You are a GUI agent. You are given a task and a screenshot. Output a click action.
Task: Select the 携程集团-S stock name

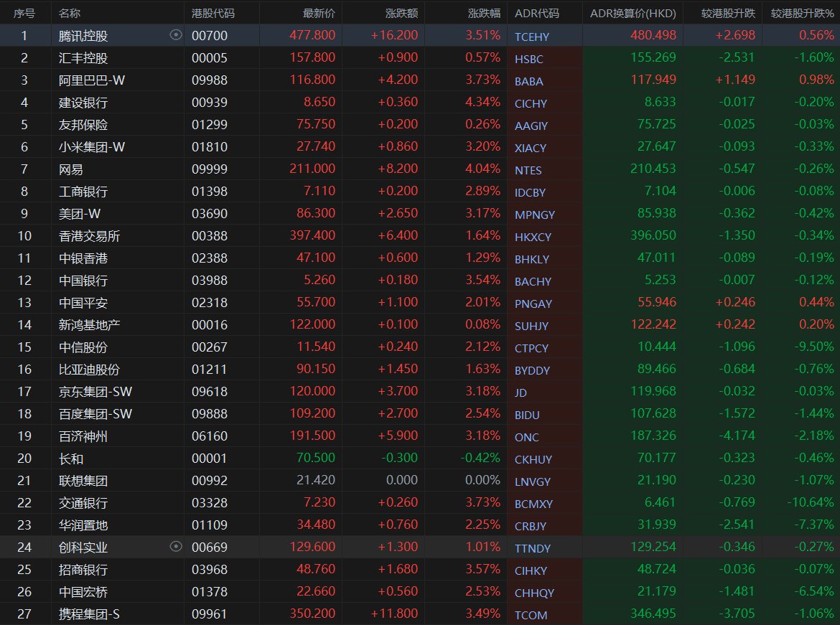(x=89, y=614)
